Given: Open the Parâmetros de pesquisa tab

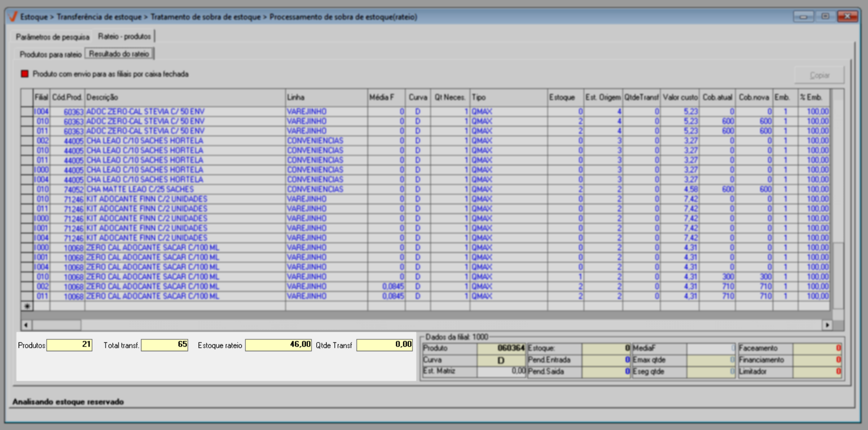Looking at the screenshot, I should [52, 37].
